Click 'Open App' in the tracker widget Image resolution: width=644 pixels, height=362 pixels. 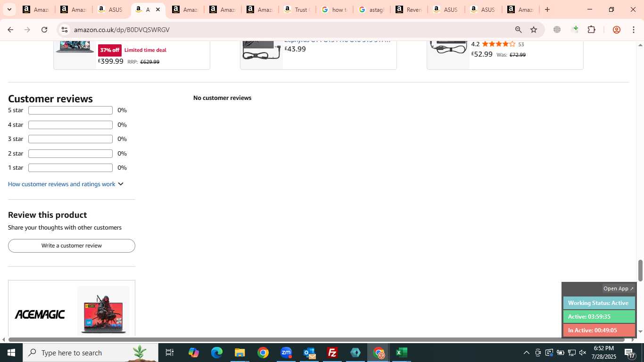(619, 288)
